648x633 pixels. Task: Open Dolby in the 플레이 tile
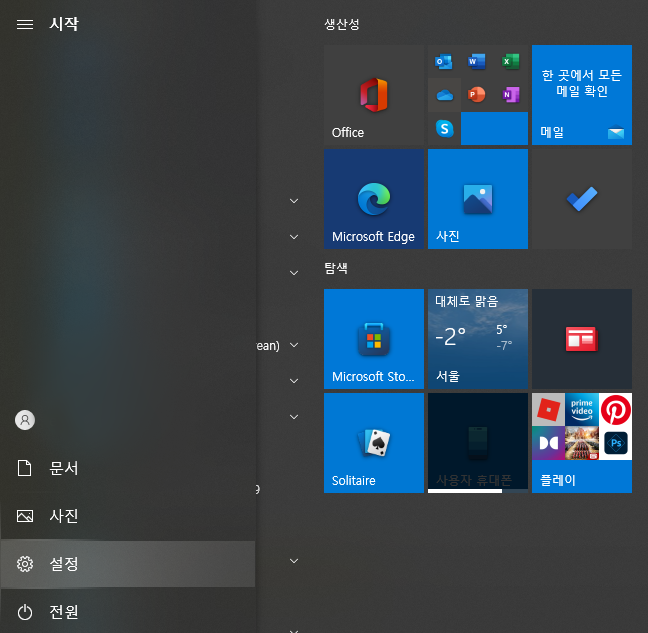548,443
